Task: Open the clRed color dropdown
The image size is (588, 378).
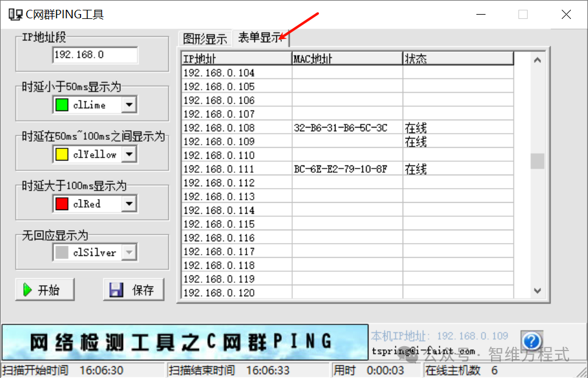Action: point(129,204)
